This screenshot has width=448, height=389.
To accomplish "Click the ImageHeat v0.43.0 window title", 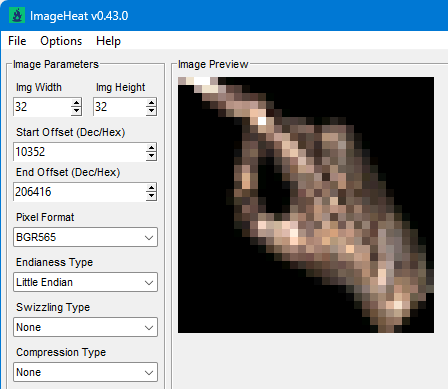I will coord(79,16).
